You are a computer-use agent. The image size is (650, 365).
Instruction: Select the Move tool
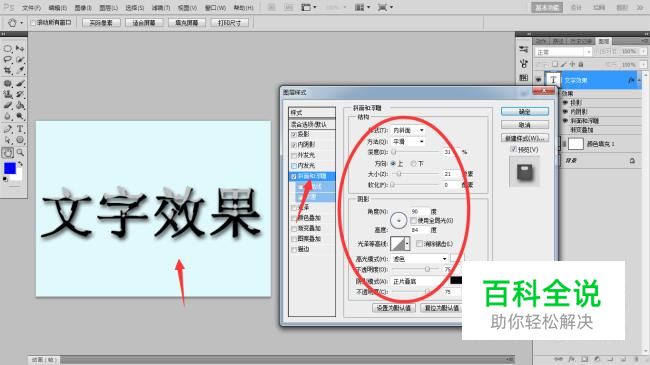20,49
